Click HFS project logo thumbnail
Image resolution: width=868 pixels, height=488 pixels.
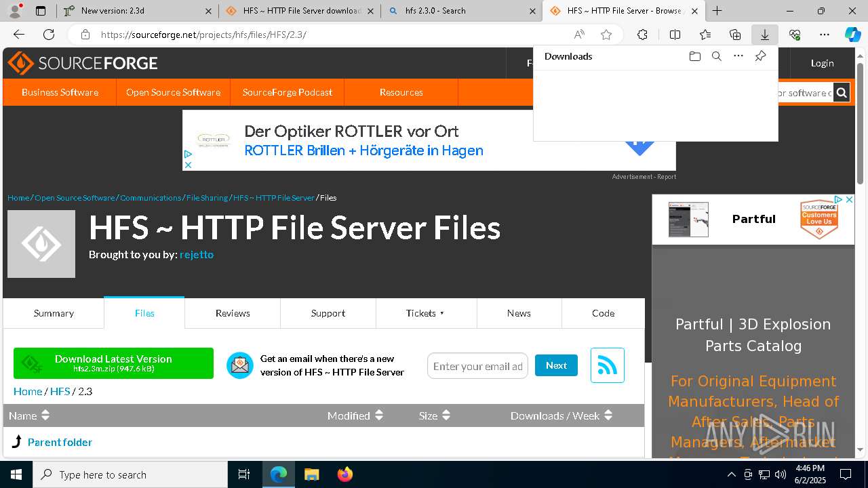coord(41,244)
